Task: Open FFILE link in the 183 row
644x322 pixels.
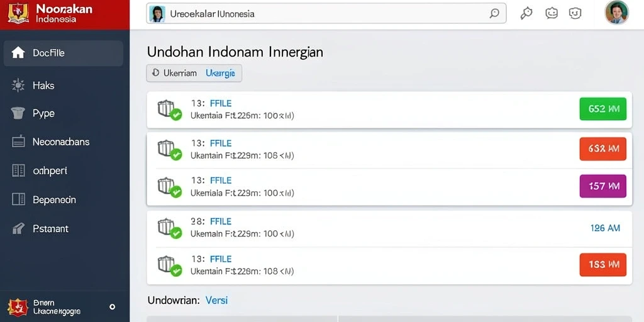Action: point(221,258)
